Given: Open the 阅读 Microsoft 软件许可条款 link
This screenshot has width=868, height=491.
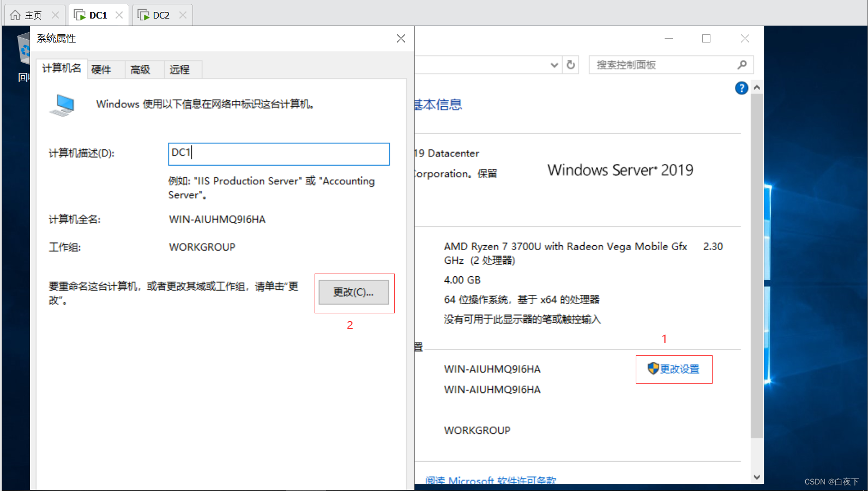Looking at the screenshot, I should [x=491, y=480].
